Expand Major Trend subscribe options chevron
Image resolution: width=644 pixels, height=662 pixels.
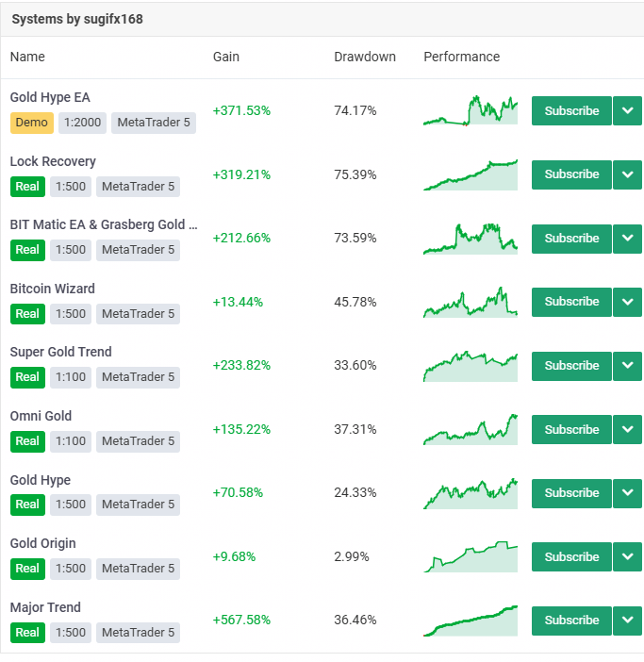point(627,621)
